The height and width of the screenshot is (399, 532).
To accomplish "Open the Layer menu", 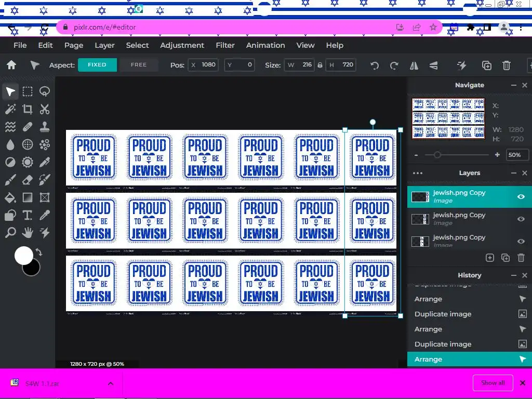I will point(104,45).
